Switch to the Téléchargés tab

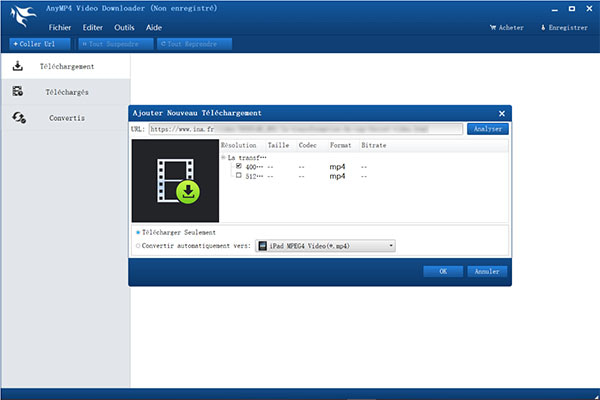66,92
